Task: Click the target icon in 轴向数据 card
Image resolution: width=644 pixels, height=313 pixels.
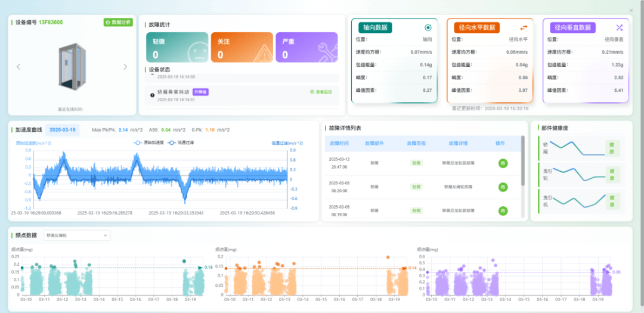Action: (428, 27)
